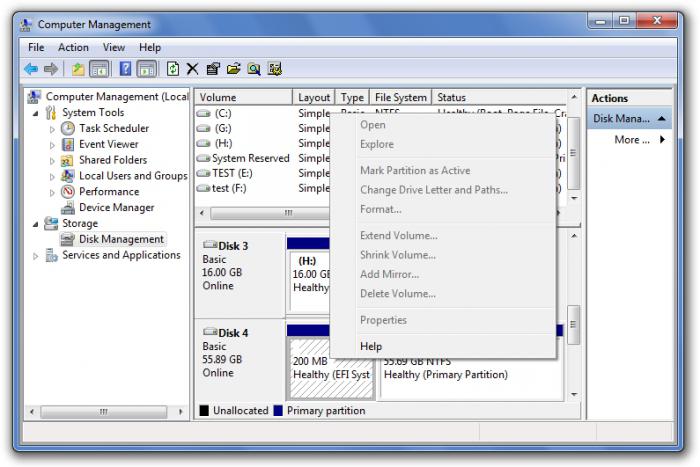Click the Performance monitor icon in tree

[67, 192]
